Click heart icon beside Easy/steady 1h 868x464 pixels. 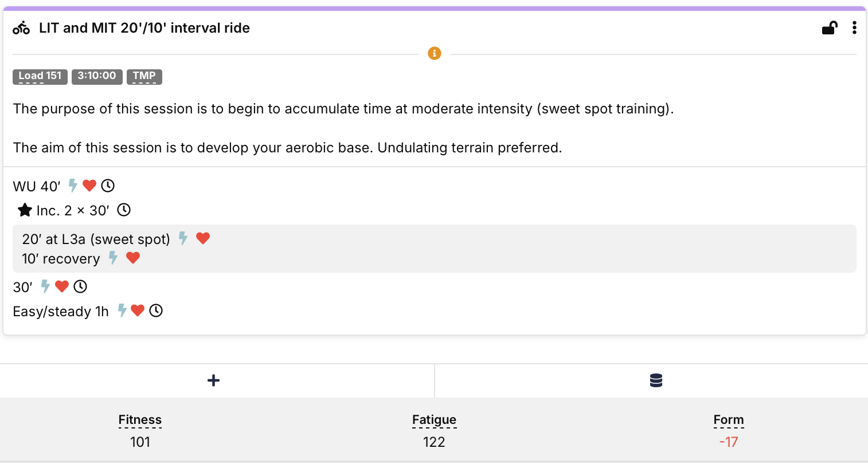(138, 311)
